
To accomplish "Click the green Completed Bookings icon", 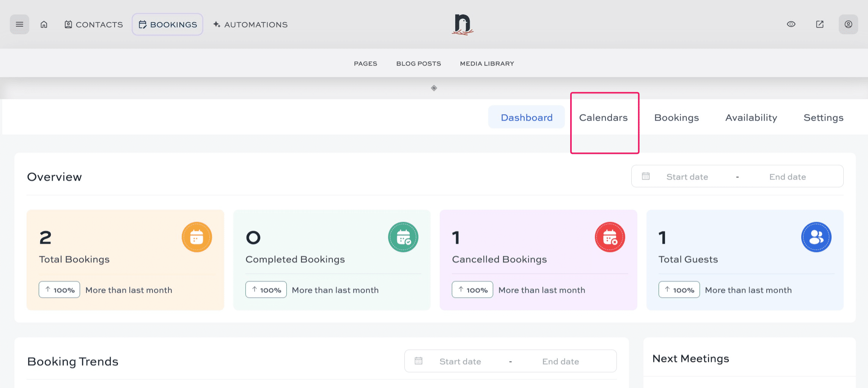I will 403,237.
